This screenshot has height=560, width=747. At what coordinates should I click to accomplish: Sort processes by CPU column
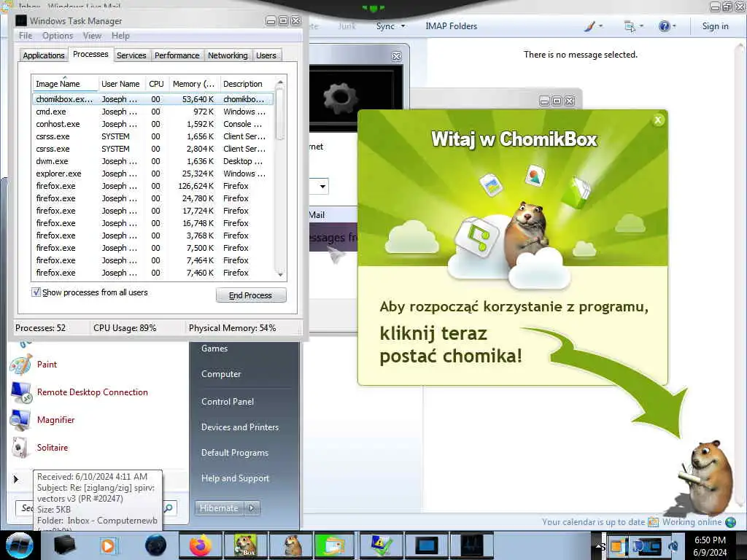(x=156, y=84)
